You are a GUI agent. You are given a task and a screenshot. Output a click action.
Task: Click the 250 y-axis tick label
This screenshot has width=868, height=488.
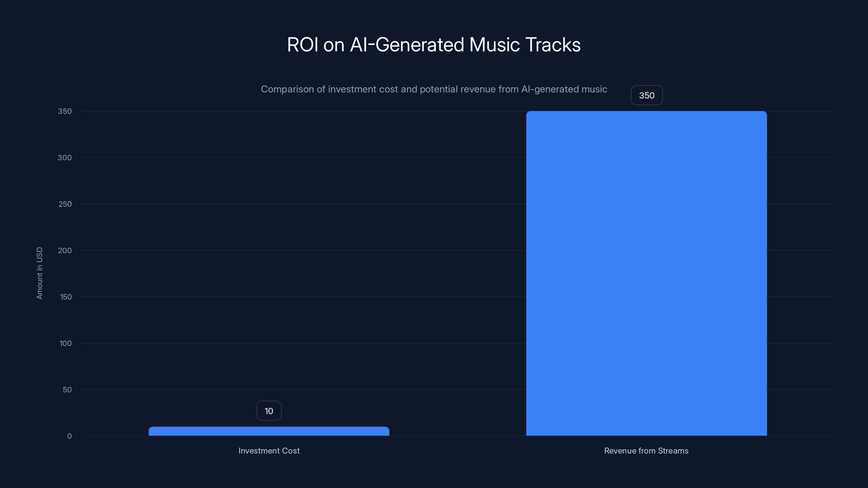coord(65,204)
